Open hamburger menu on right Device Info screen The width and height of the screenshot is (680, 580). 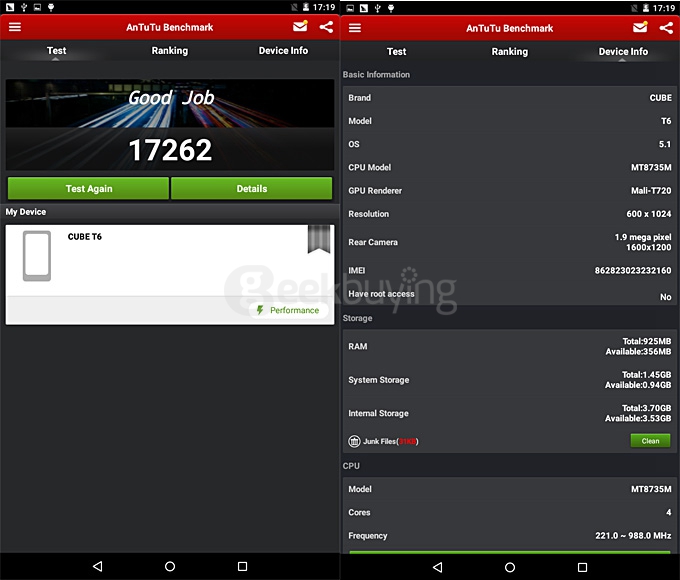[x=355, y=28]
